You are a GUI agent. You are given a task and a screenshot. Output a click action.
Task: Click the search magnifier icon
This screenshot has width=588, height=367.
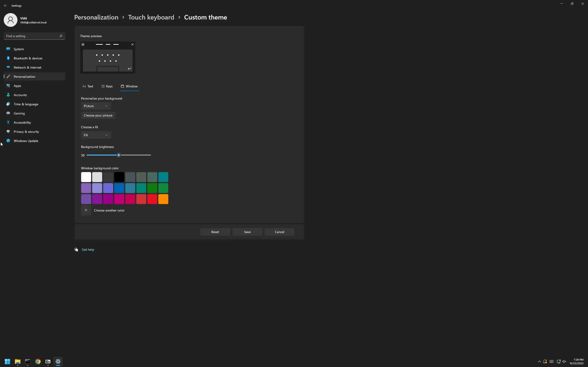[x=61, y=36]
